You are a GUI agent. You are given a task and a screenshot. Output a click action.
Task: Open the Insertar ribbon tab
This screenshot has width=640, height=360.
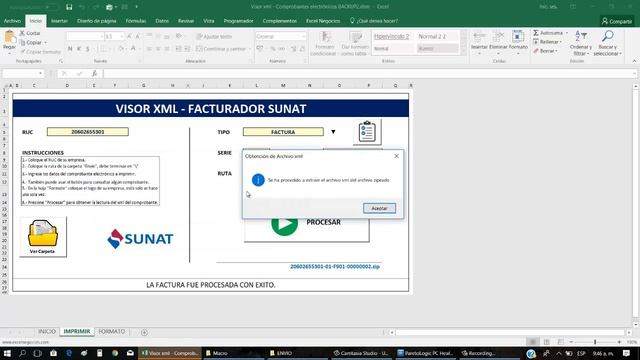click(59, 21)
